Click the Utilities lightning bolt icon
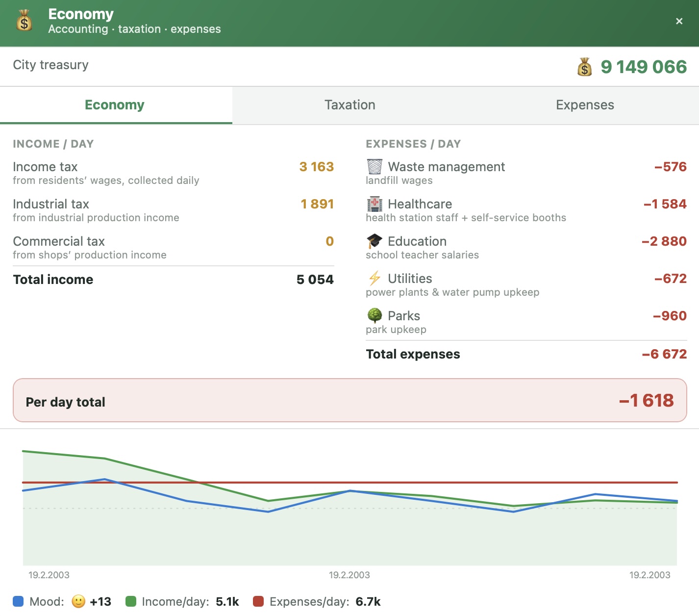 point(374,279)
